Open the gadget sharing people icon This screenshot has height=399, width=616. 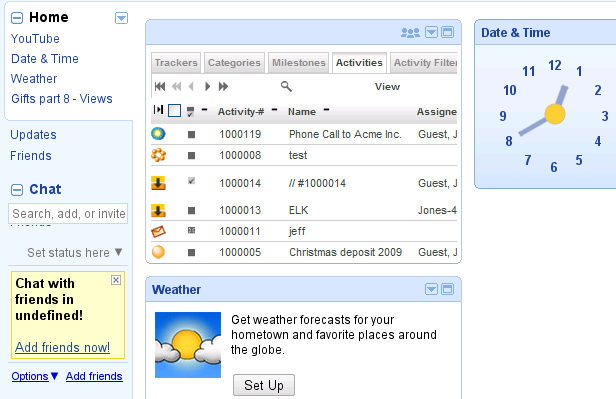click(x=410, y=32)
